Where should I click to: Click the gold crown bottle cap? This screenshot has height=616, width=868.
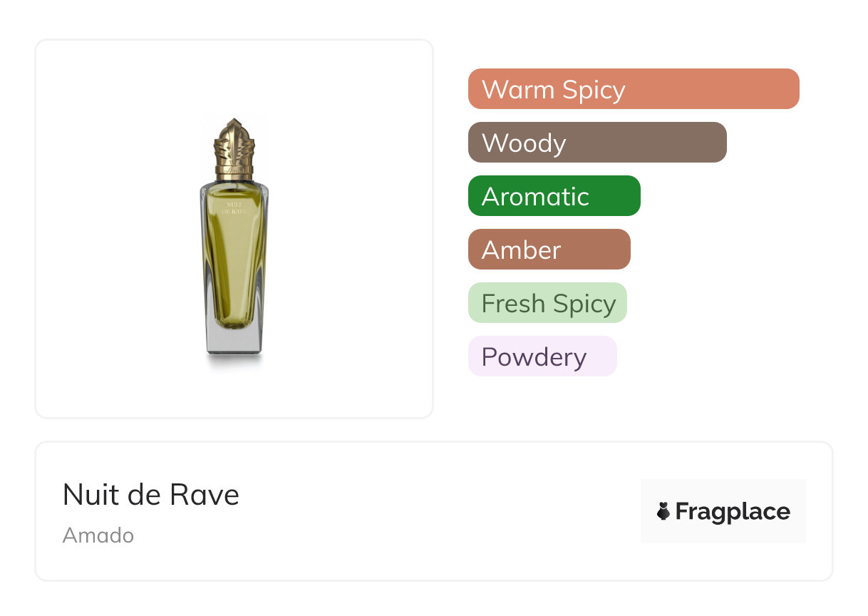tap(234, 148)
